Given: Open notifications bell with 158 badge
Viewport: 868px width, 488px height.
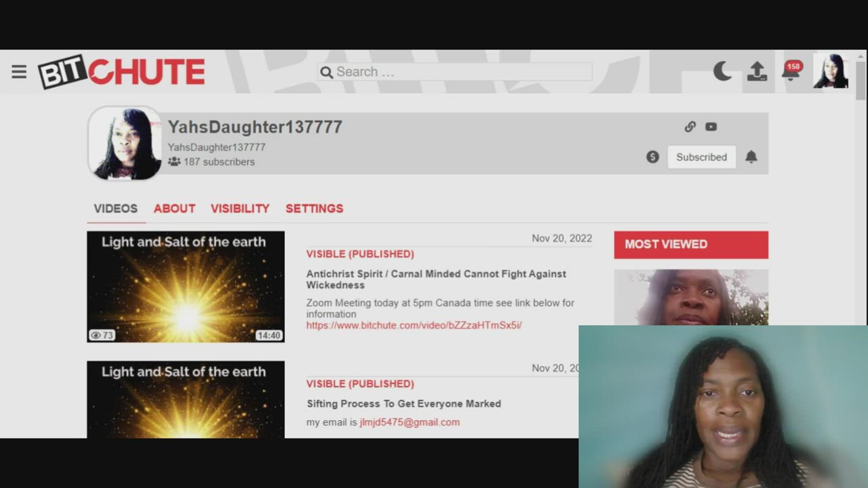Looking at the screenshot, I should (x=791, y=71).
